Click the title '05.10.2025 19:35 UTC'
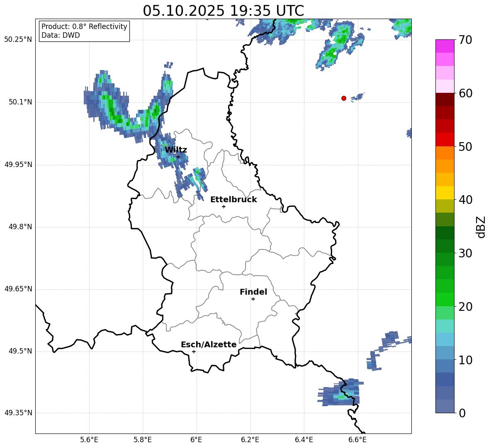The image size is (491, 448). tap(223, 11)
